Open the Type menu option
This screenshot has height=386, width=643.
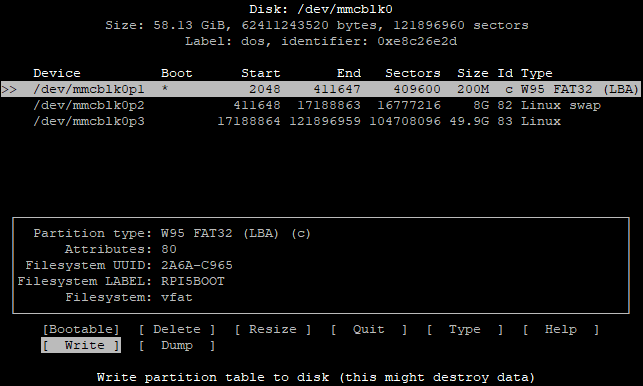pos(465,329)
